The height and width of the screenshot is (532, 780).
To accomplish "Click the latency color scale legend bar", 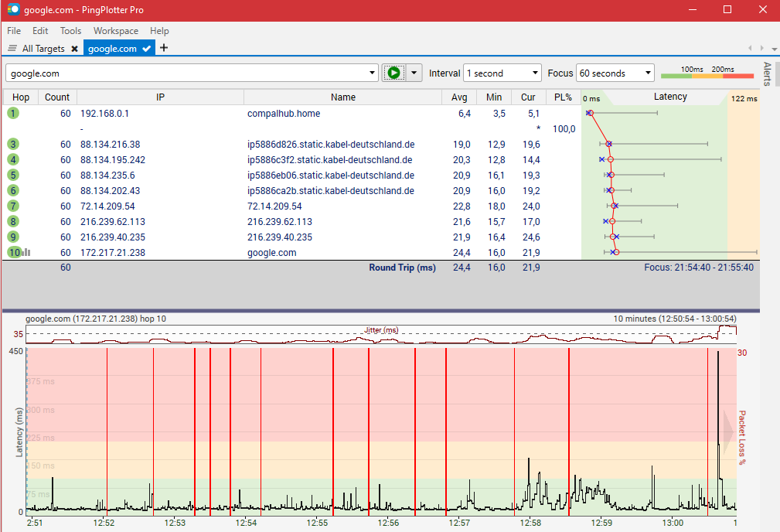I will [707, 75].
